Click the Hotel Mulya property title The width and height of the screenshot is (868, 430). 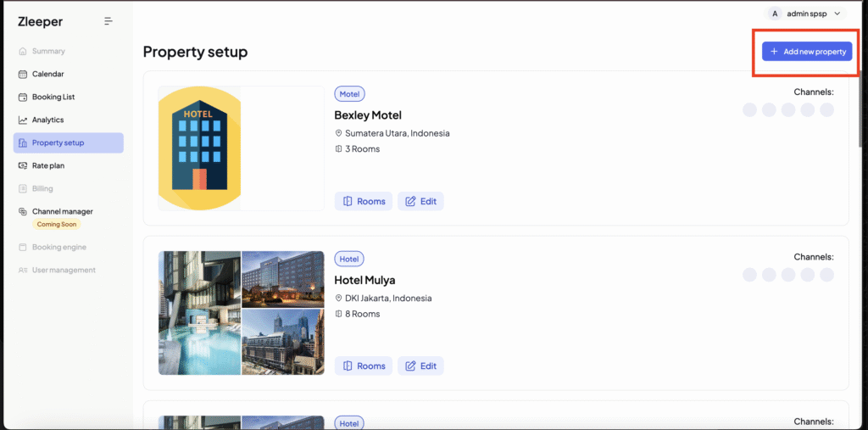pos(364,280)
